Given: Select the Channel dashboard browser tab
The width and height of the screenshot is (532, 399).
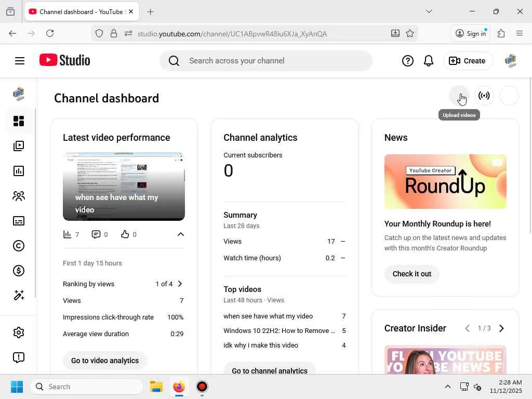Looking at the screenshot, I should pyautogui.click(x=82, y=11).
